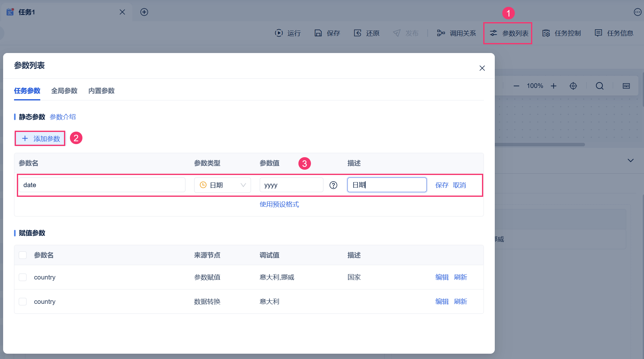Click the Run (运行) play icon
Viewport: 644px width, 359px height.
click(x=278, y=33)
